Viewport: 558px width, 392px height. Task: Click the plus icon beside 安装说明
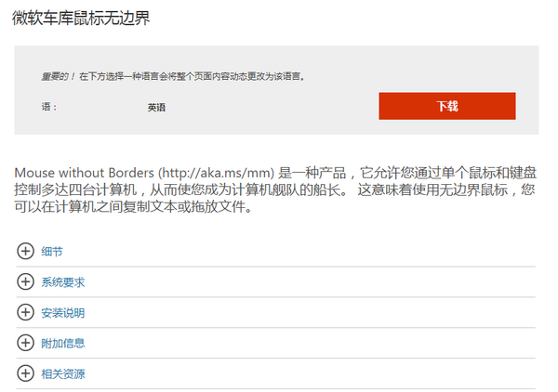tap(25, 312)
